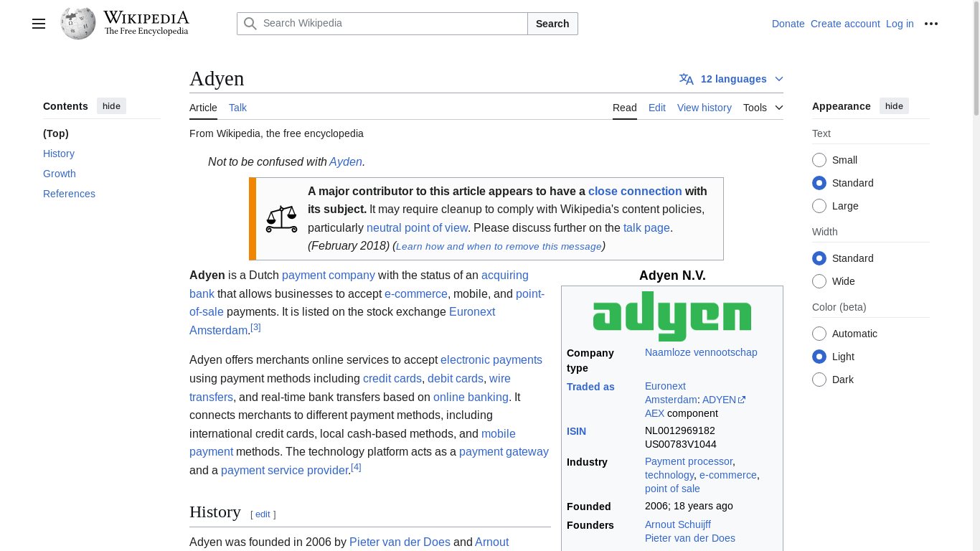Viewport: 980px width, 551px height.
Task: Click the ISIN infobox label link
Action: [576, 431]
